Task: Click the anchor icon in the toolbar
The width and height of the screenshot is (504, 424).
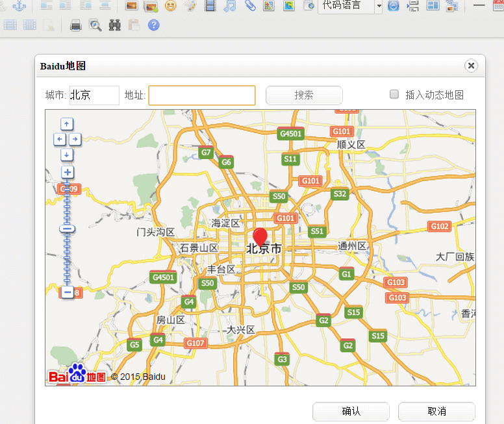Action: (x=19, y=5)
